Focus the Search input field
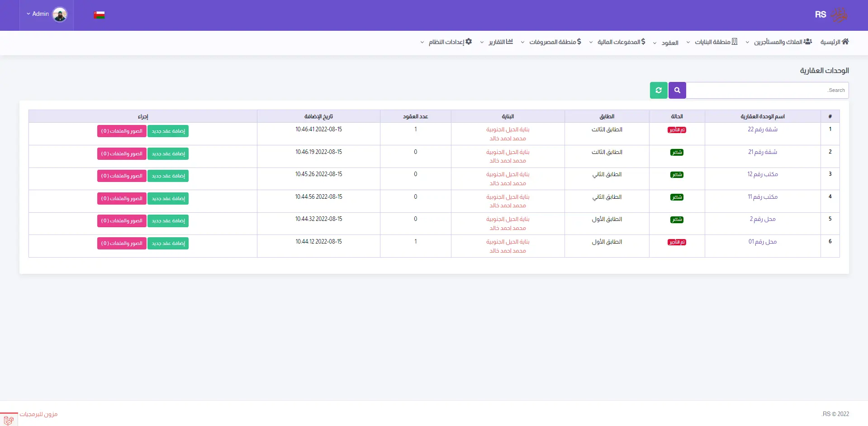 767,90
